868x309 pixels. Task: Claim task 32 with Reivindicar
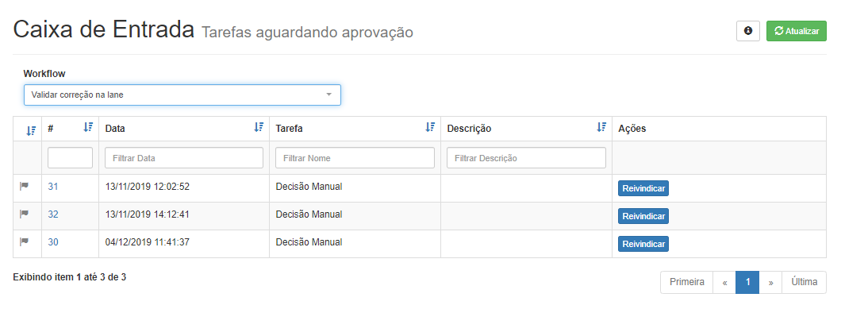pyautogui.click(x=643, y=216)
